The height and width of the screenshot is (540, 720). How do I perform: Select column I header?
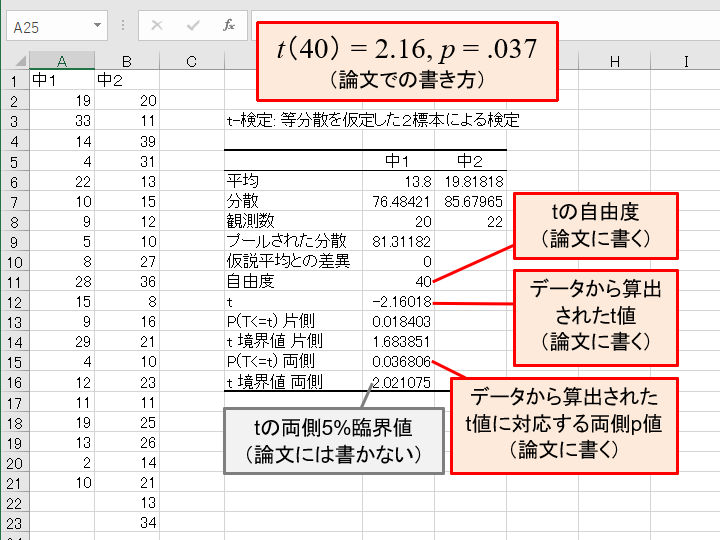[x=686, y=62]
